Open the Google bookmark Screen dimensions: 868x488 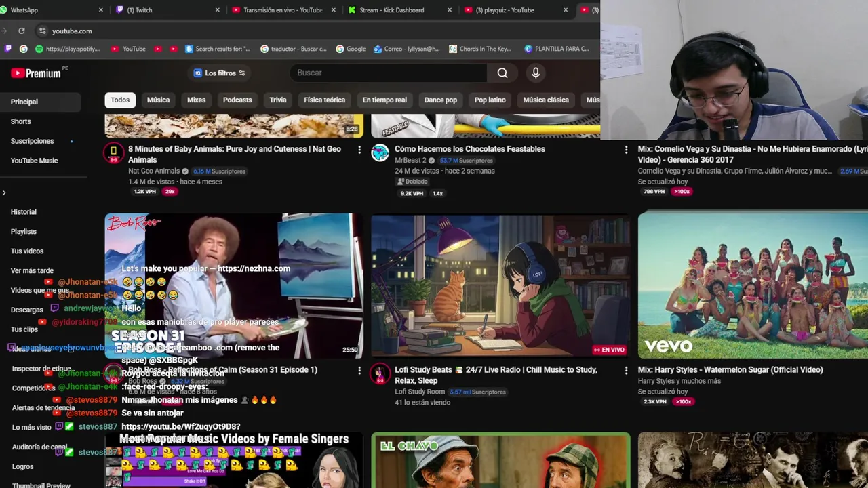pos(351,49)
